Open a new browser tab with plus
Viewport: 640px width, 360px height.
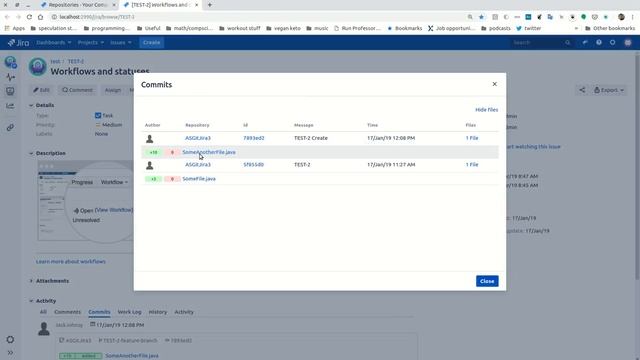[x=209, y=5]
